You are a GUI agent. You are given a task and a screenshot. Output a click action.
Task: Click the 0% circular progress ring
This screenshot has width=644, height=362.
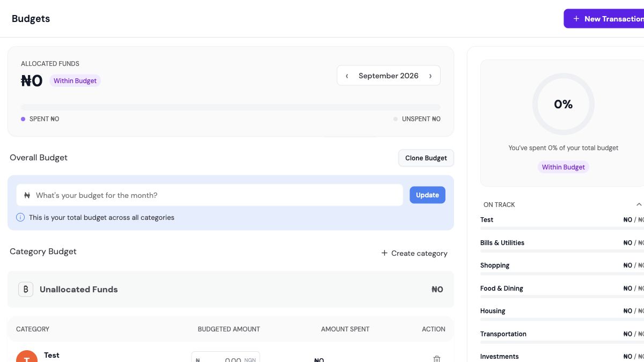563,104
